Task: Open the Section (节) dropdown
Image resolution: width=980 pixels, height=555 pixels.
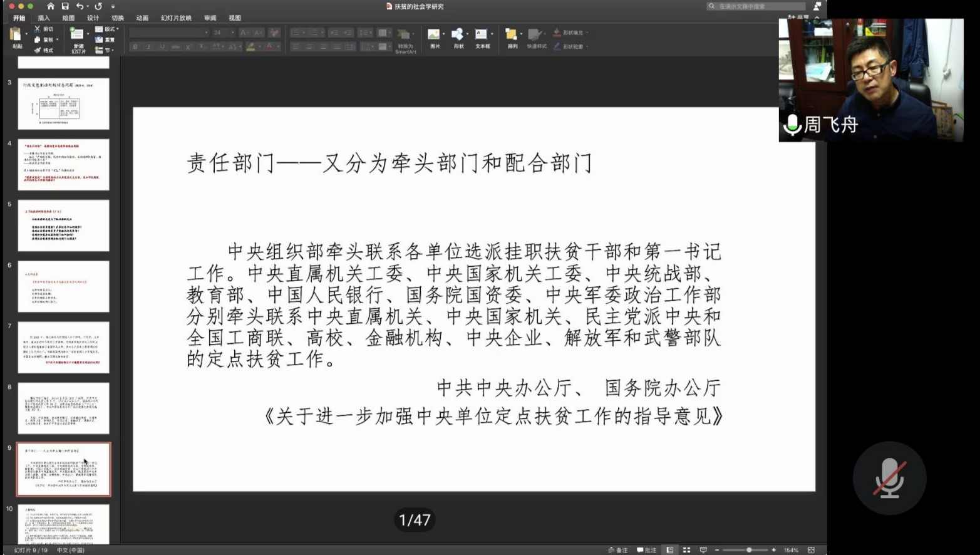Action: coord(107,50)
